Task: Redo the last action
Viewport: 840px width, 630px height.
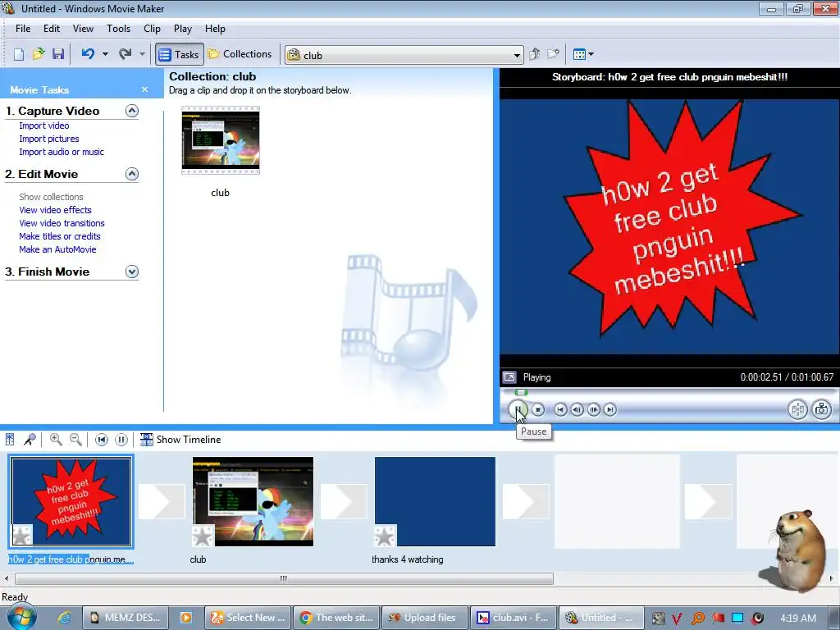Action: coord(125,54)
